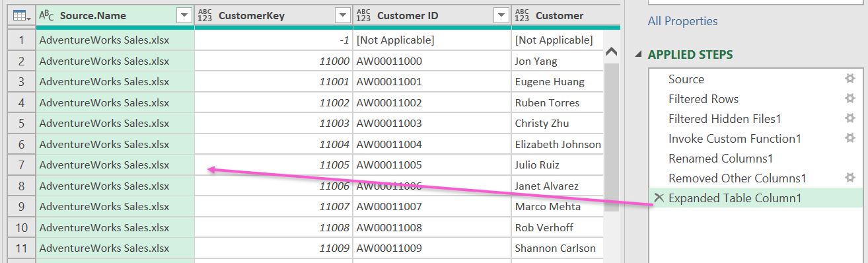Open settings gear for Removed Other Columns1 step
This screenshot has height=263, width=868.
(850, 178)
